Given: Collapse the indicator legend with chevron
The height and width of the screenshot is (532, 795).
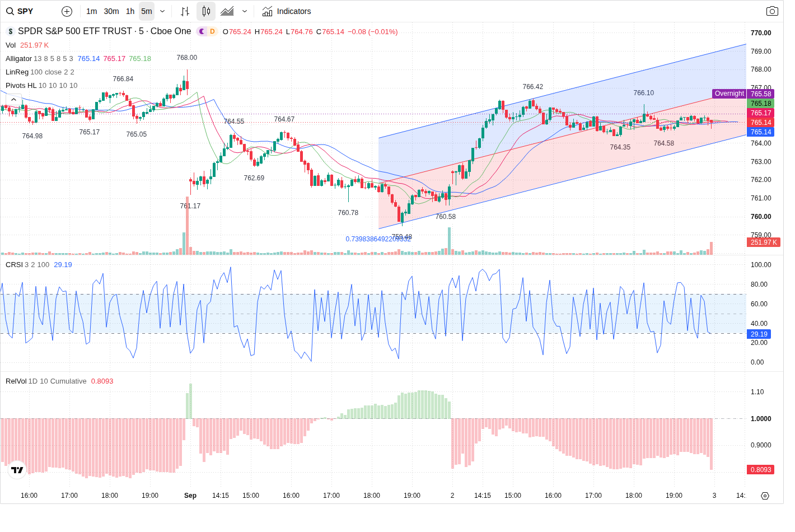Looking at the screenshot, I should coord(13,100).
